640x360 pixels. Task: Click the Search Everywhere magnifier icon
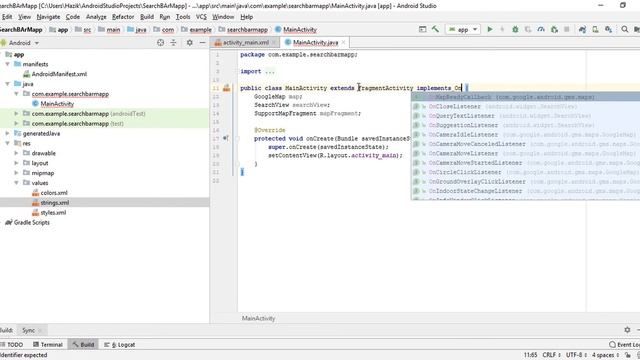pyautogui.click(x=624, y=29)
